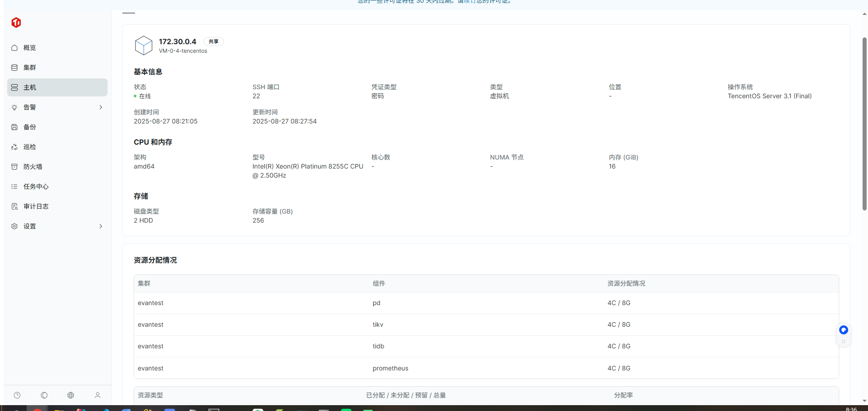
Task: Open language selector globe icon
Action: (71, 395)
